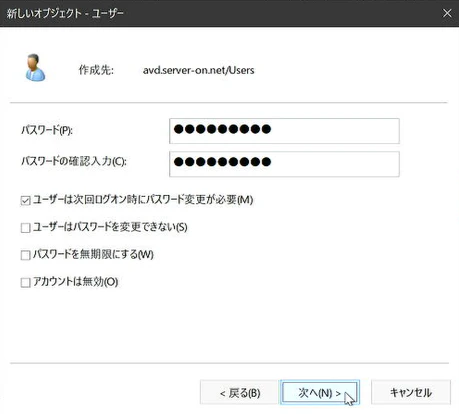Click the 'パスワードの確認入力(C):' label

pyautogui.click(x=74, y=161)
